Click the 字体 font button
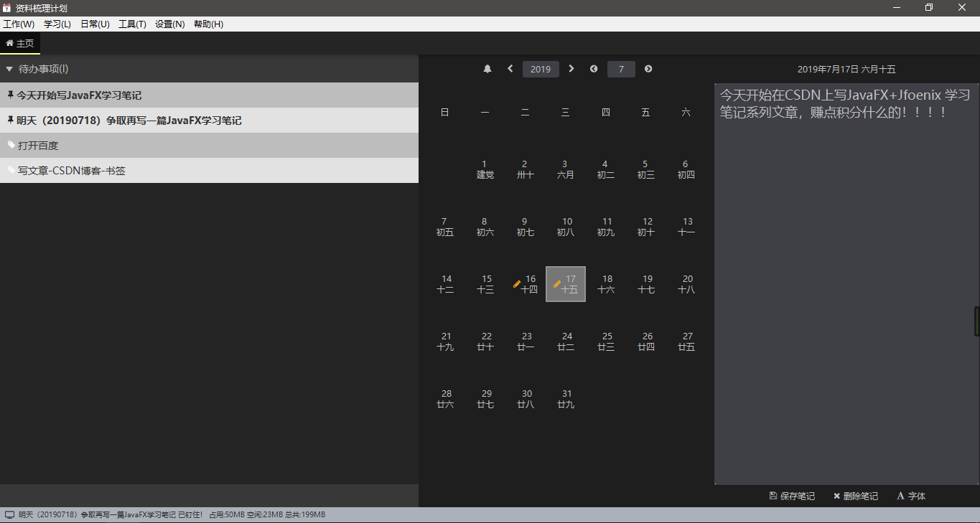The height and width of the screenshot is (523, 980). tap(912, 496)
